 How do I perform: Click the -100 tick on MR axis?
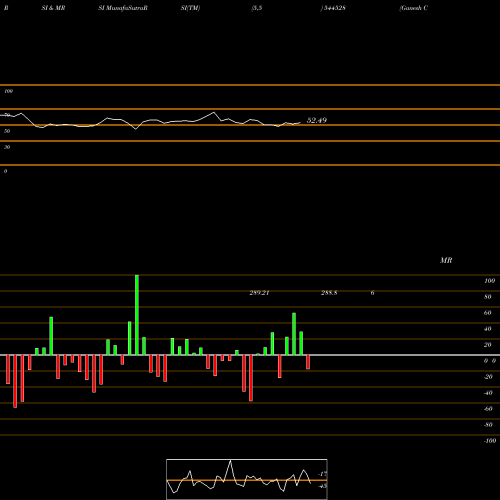[490, 441]
